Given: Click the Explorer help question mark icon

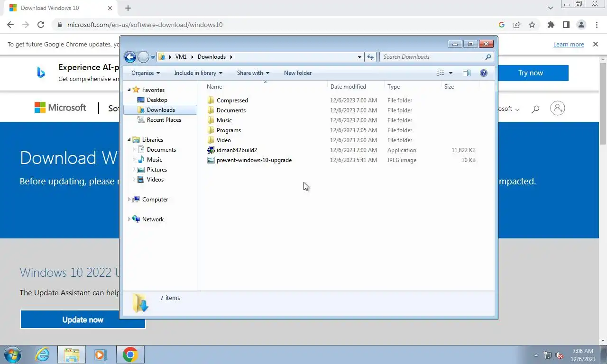Looking at the screenshot, I should click(x=484, y=73).
